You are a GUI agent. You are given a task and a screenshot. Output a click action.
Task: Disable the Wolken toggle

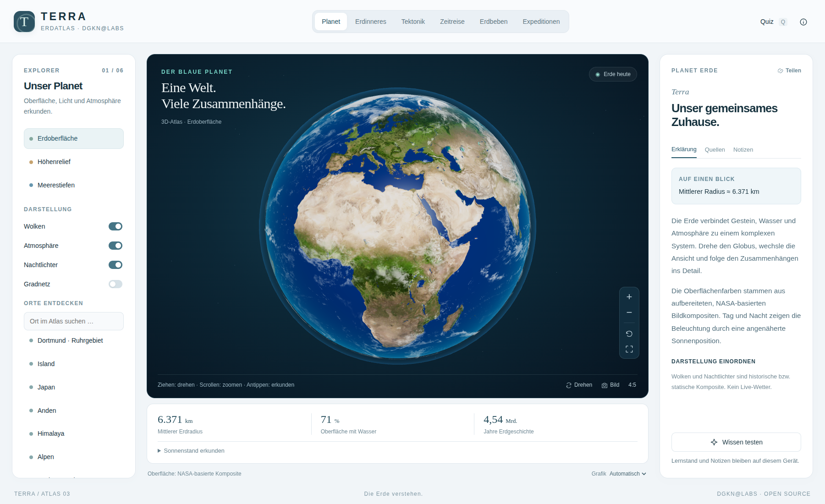pyautogui.click(x=115, y=226)
